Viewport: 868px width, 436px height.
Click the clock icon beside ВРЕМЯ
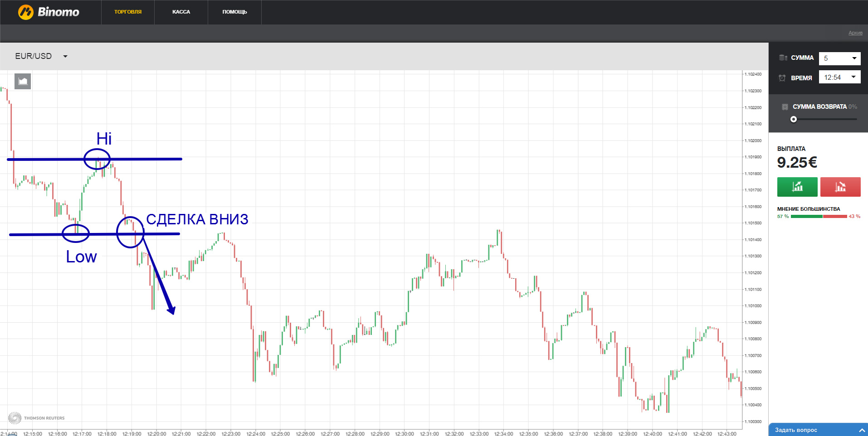coord(782,78)
